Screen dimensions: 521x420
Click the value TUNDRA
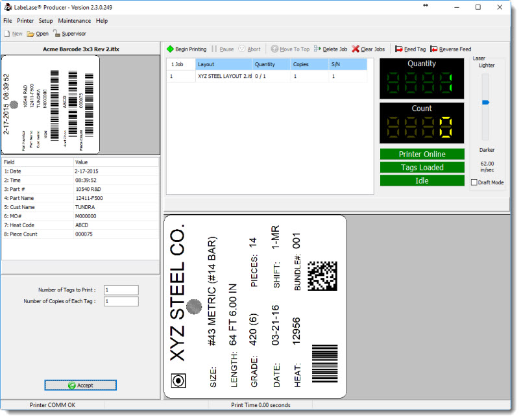(85, 207)
